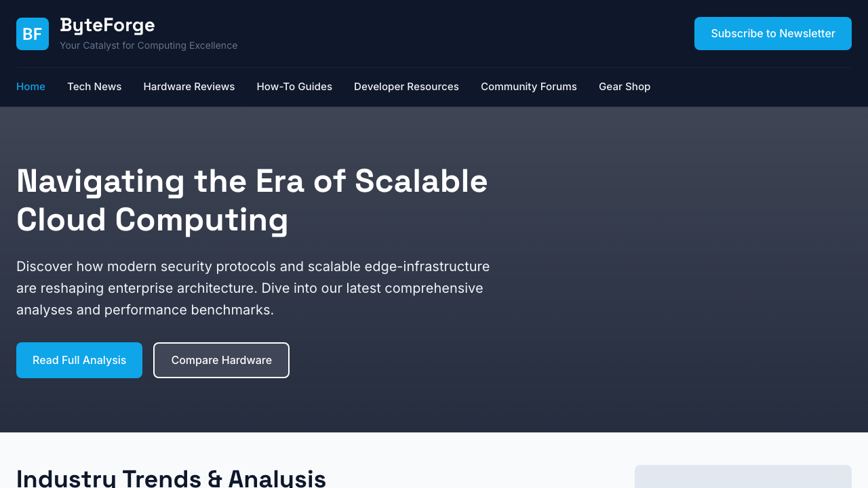Click 'Cloud Computing' in the hero title

153,220
